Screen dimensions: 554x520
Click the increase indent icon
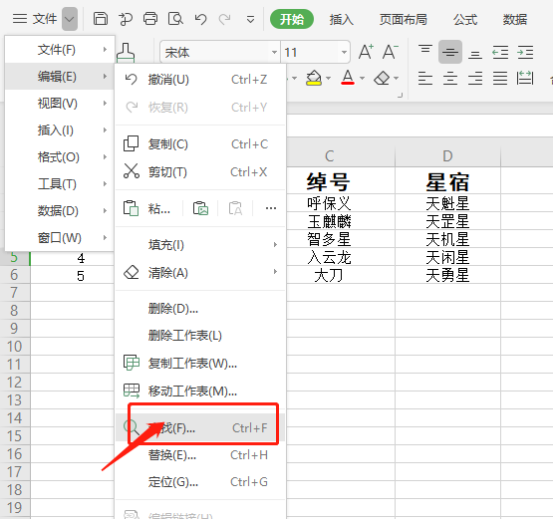pyautogui.click(x=525, y=53)
